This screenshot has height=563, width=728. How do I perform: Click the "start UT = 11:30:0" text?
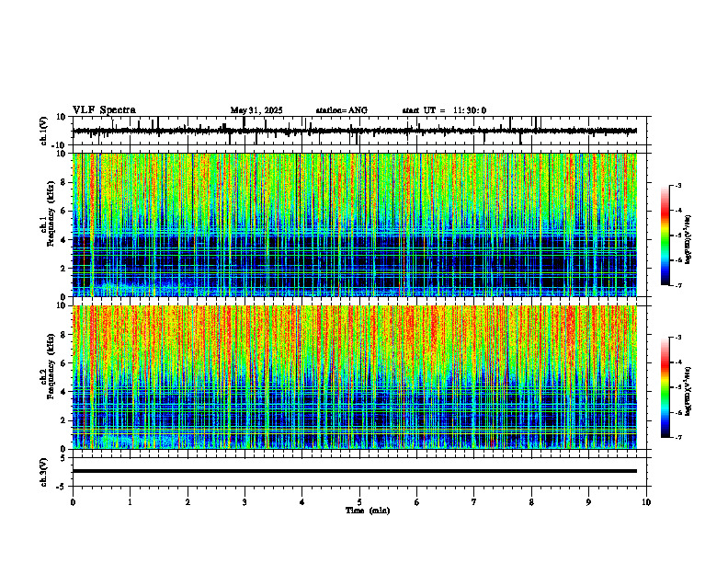pos(444,110)
